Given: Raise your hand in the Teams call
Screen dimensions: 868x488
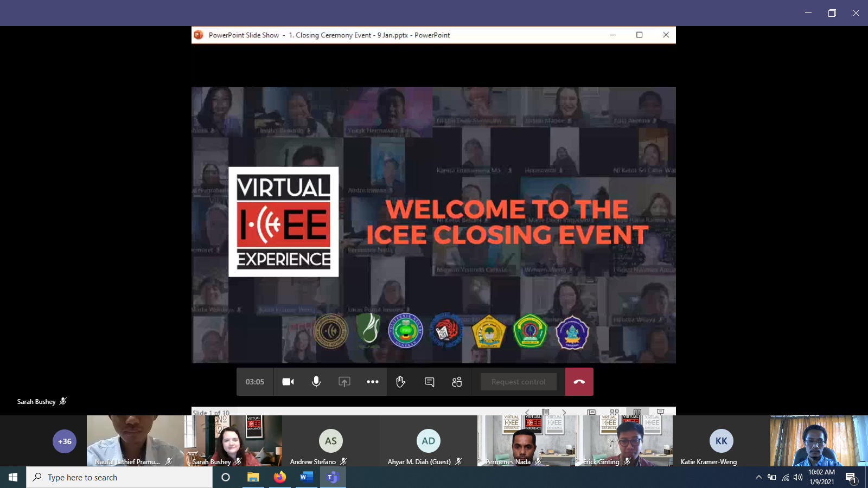Looking at the screenshot, I should [x=401, y=382].
